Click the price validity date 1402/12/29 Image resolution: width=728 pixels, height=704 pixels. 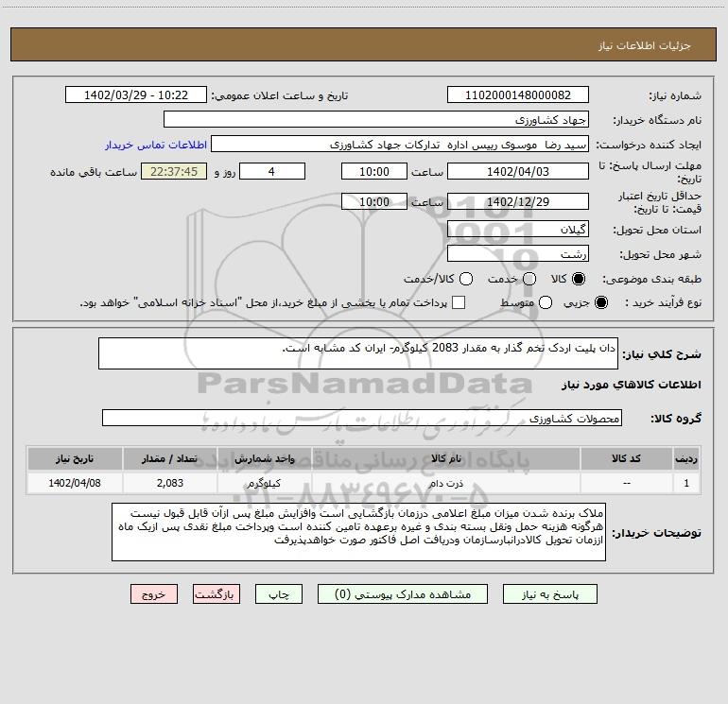pos(518,202)
